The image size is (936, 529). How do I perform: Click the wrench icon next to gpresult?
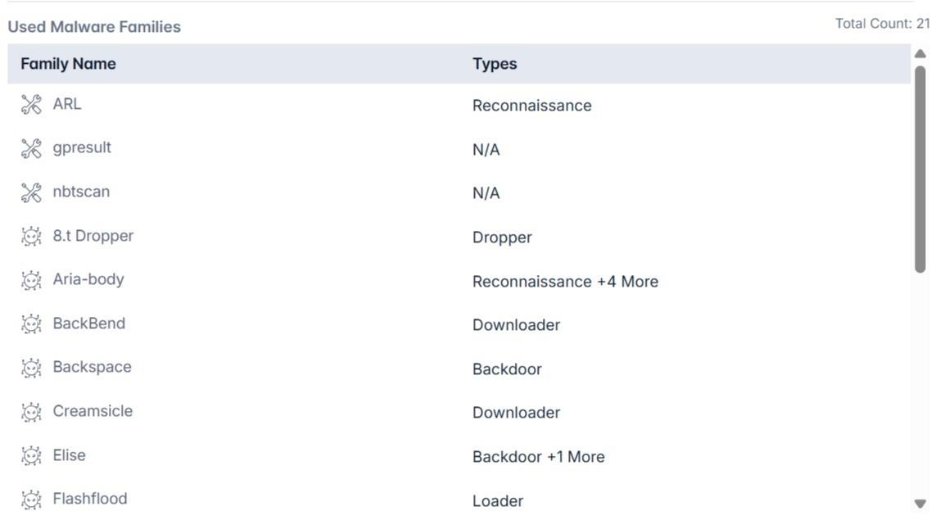(x=31, y=149)
